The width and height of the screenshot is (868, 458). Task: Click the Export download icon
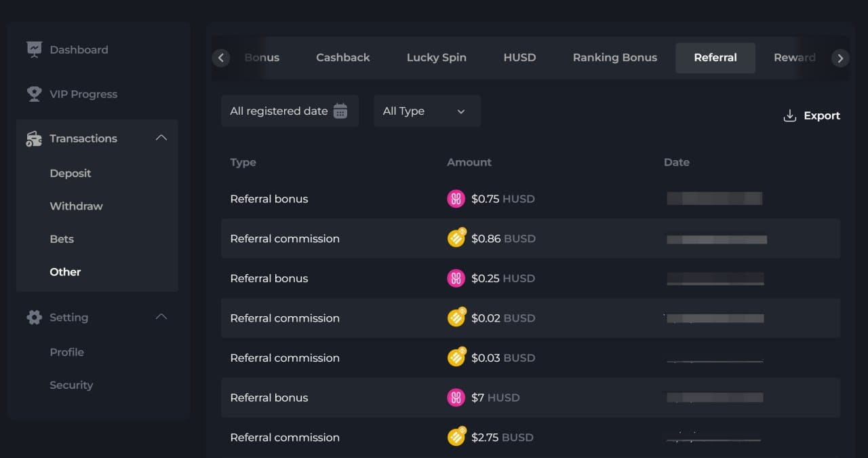click(789, 116)
